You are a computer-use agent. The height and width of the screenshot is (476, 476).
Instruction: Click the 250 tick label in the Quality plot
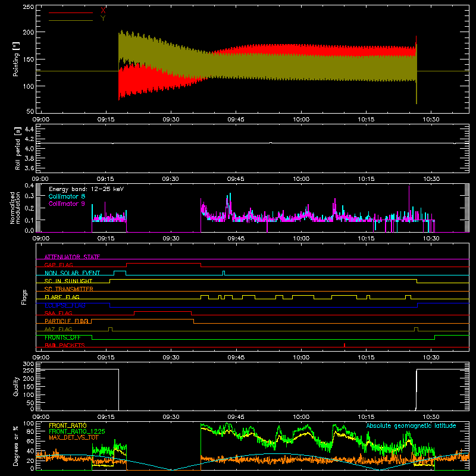coord(29,370)
